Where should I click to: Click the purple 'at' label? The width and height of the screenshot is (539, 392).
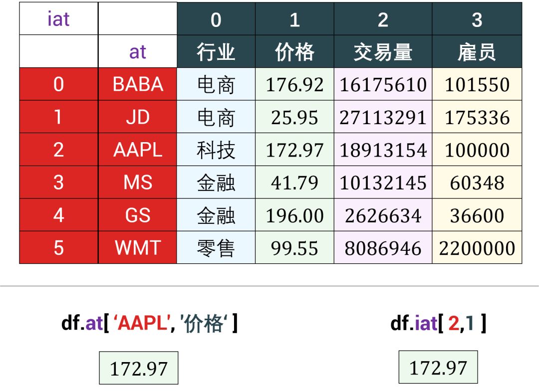click(138, 51)
